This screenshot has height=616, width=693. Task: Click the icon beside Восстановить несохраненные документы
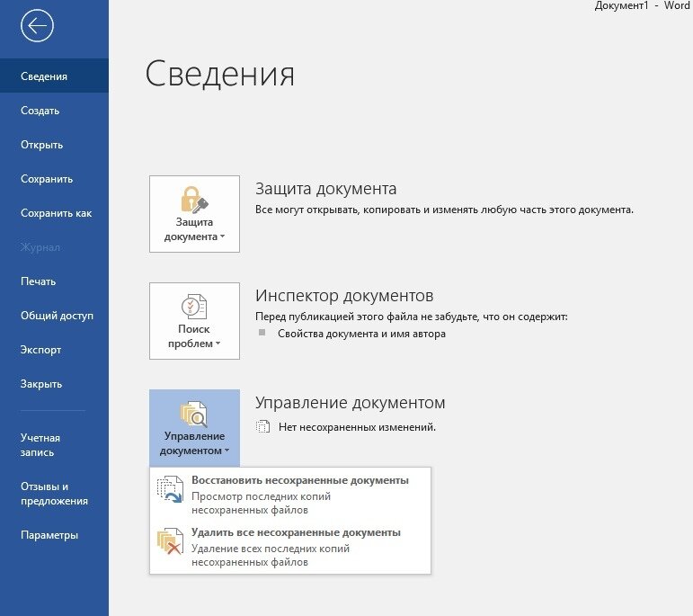click(x=170, y=489)
